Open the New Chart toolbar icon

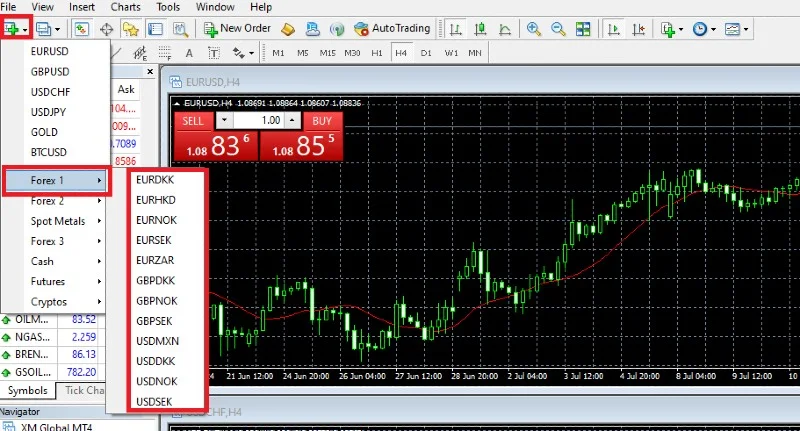[x=11, y=29]
